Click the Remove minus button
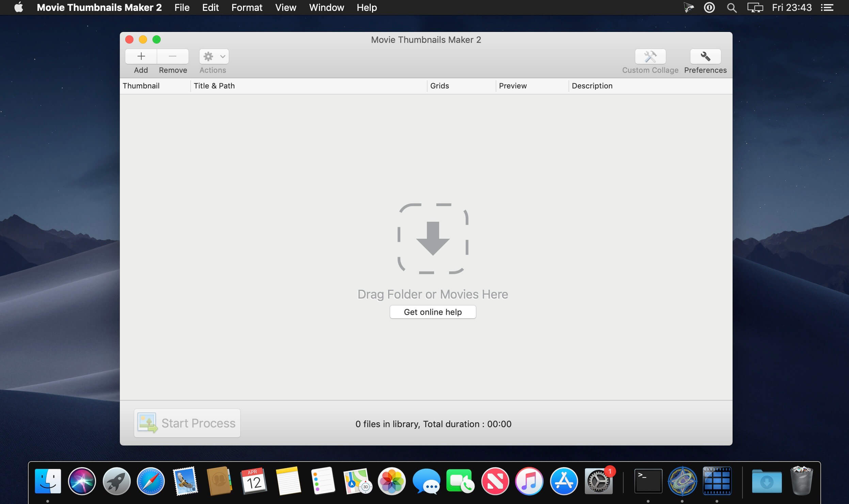849x504 pixels. point(173,56)
